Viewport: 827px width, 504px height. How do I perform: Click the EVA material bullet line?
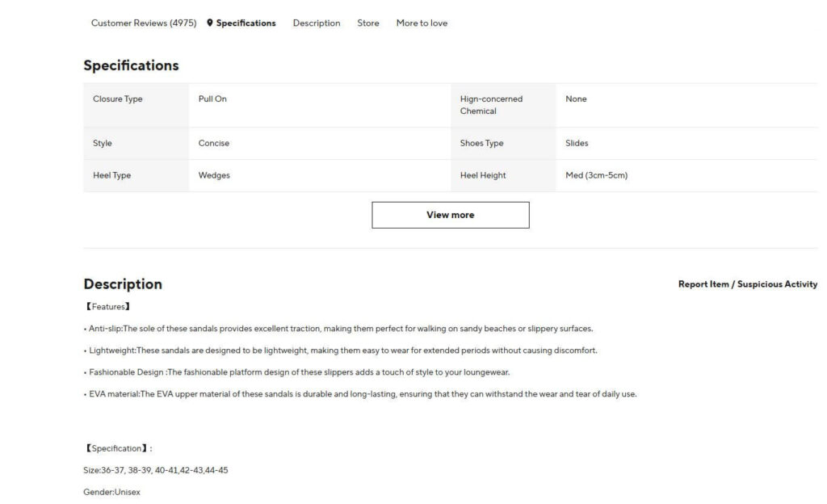pos(359,394)
